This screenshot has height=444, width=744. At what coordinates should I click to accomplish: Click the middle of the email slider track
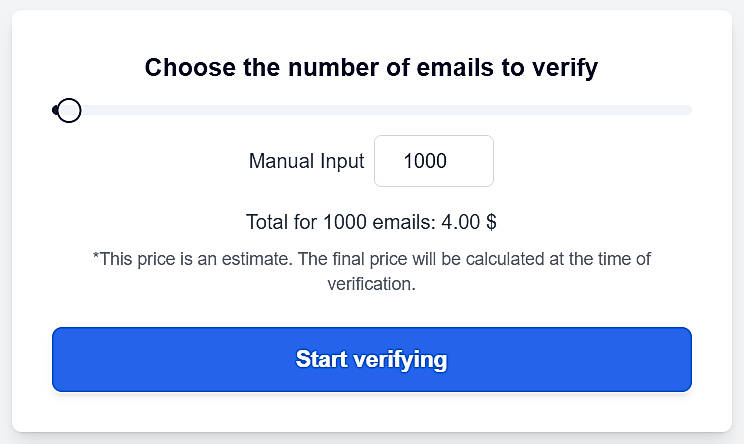[372, 110]
